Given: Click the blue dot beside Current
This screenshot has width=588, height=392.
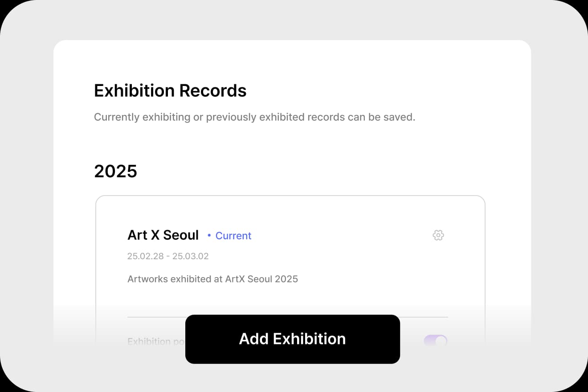Looking at the screenshot, I should point(209,236).
